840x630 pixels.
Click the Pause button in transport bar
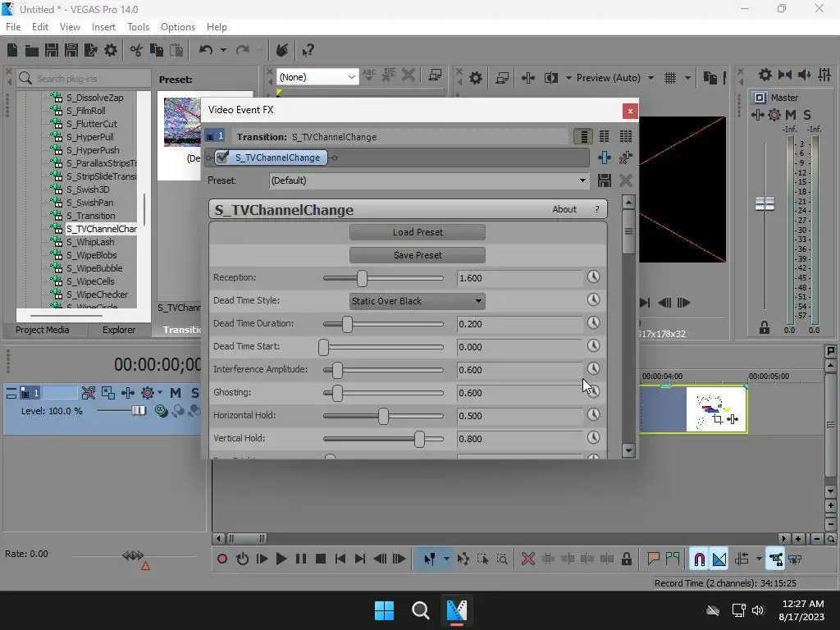tap(300, 559)
